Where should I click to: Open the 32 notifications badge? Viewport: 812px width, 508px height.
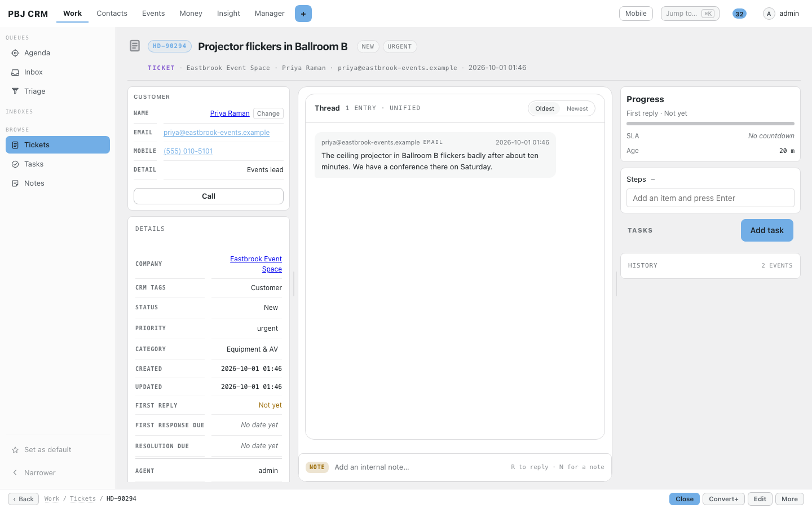(739, 14)
